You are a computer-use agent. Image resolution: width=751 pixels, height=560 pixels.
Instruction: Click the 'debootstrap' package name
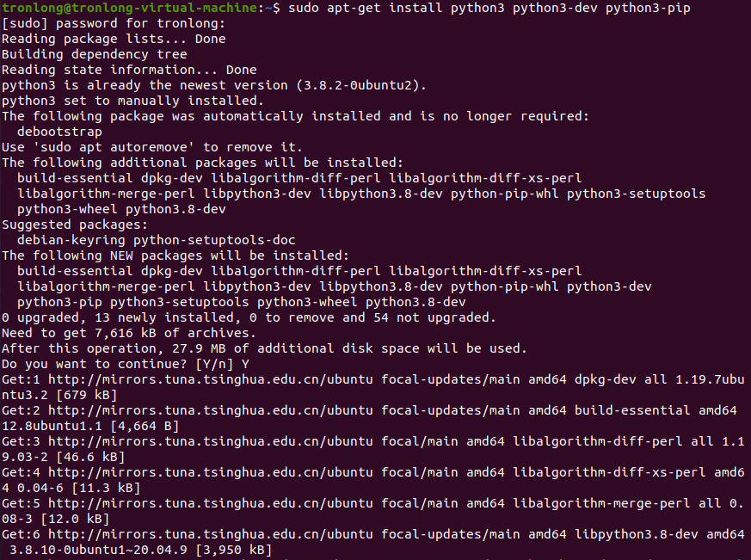[x=59, y=132]
